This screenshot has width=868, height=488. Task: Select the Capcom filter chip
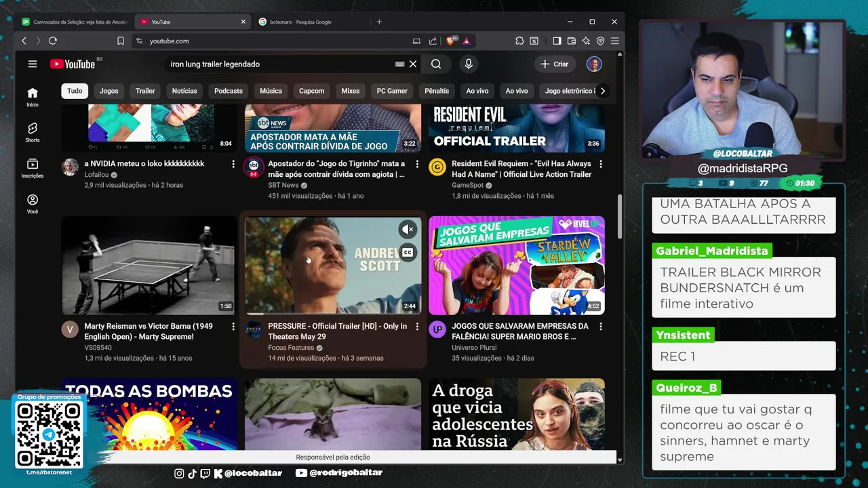click(x=311, y=91)
